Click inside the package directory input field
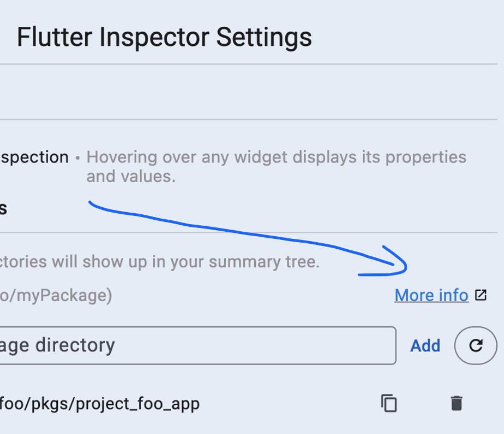 click(197, 345)
